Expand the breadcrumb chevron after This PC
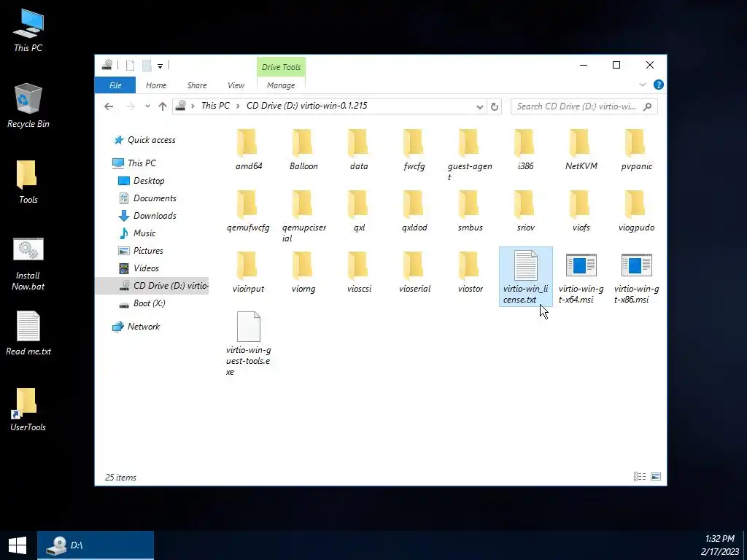This screenshot has width=747, height=560. [x=238, y=106]
